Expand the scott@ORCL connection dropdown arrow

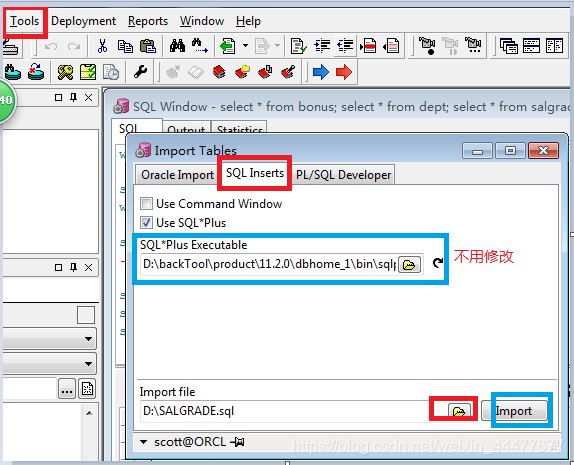tap(144, 442)
